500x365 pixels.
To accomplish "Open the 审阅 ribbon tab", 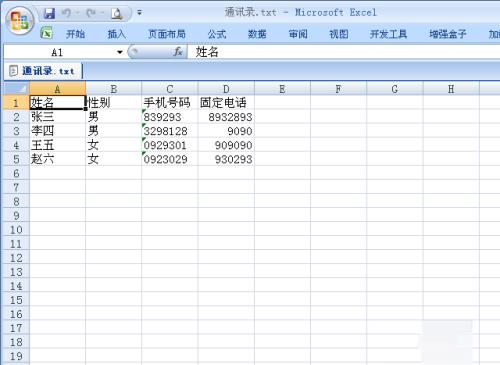I will tap(298, 34).
